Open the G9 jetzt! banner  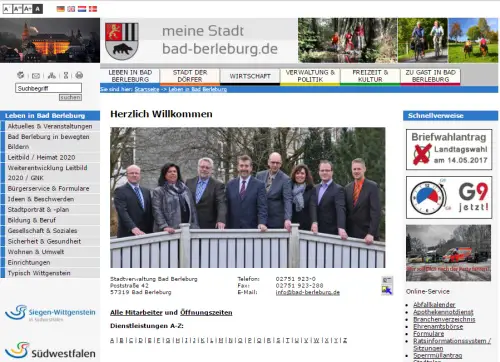(x=449, y=197)
